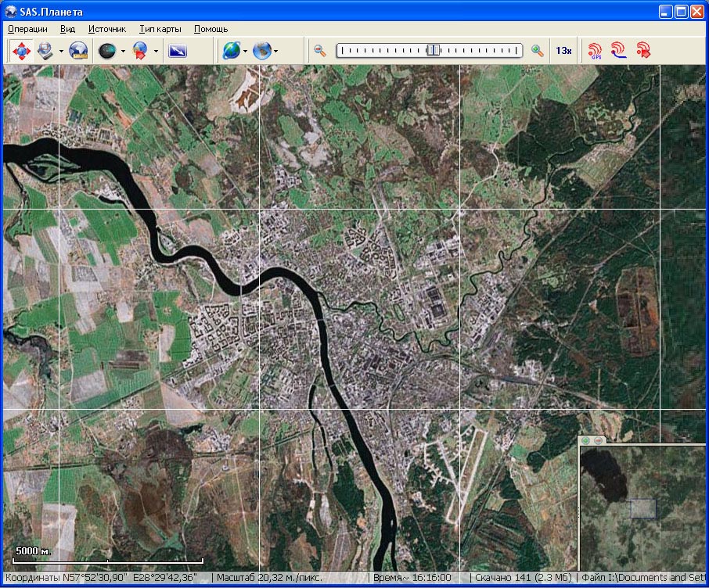Click the selection tool icon beside move tool

[x=45, y=51]
